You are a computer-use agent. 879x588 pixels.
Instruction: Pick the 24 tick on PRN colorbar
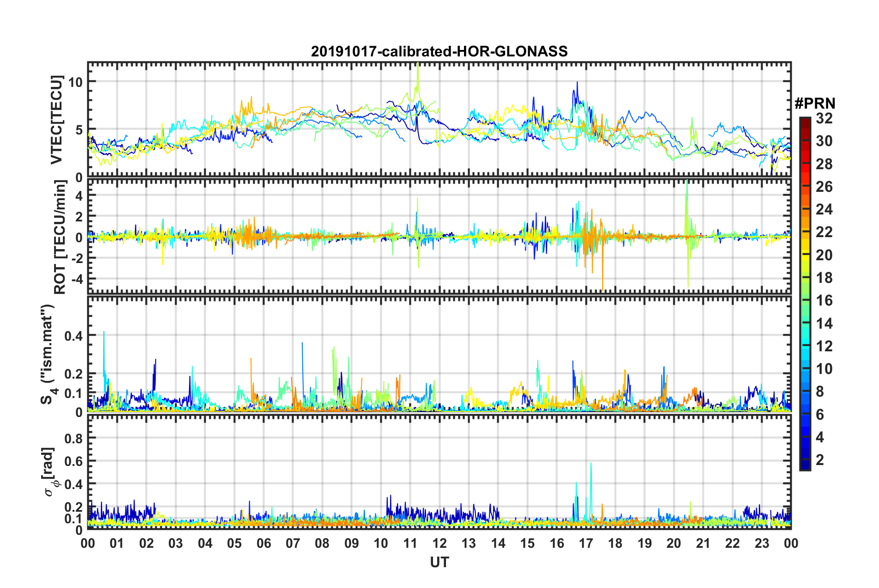(824, 209)
